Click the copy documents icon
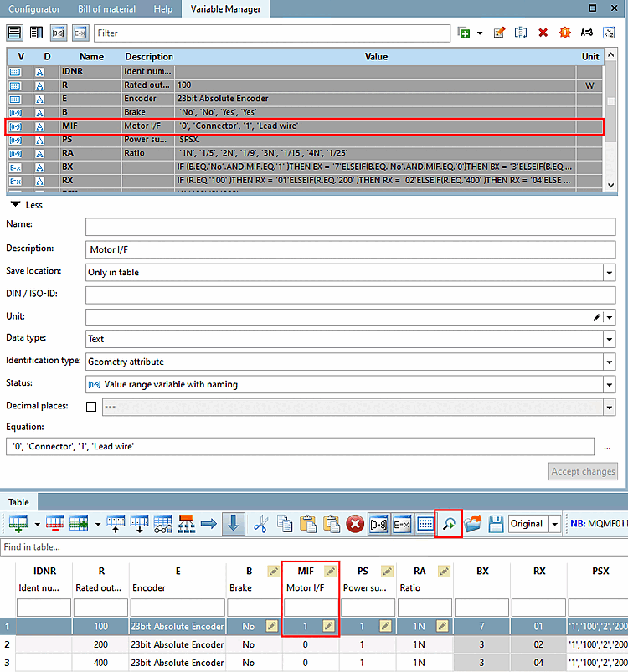 coord(285,524)
